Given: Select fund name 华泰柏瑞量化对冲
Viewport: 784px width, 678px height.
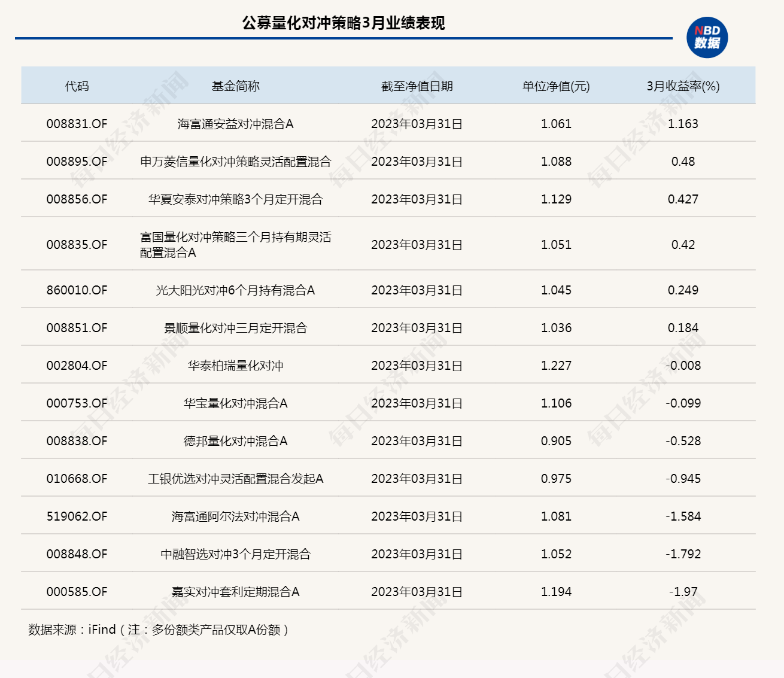Looking at the screenshot, I should pos(236,366).
